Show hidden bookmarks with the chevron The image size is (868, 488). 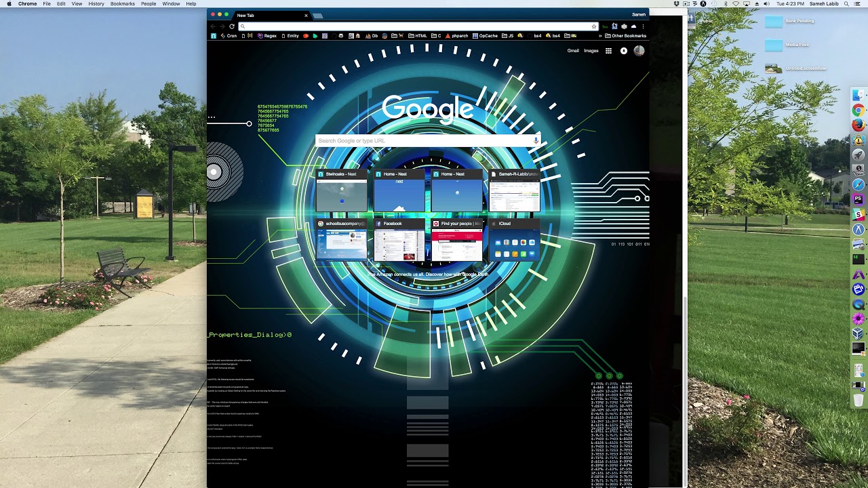tap(600, 36)
